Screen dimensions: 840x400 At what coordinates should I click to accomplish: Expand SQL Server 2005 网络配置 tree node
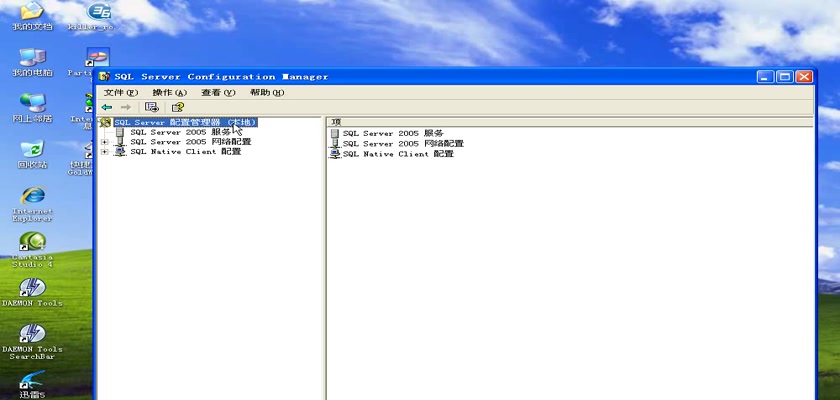104,142
